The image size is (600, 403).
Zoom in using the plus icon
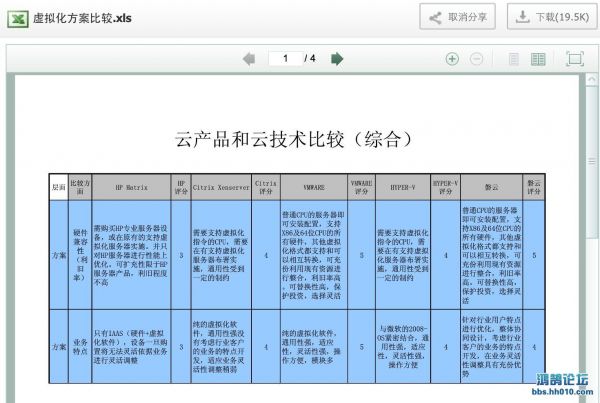[452, 59]
